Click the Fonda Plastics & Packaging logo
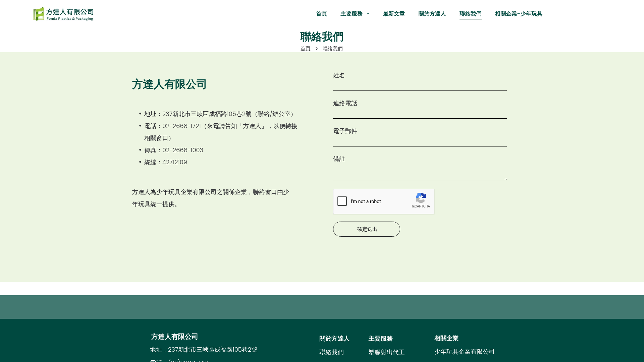Image resolution: width=644 pixels, height=362 pixels. point(63,14)
